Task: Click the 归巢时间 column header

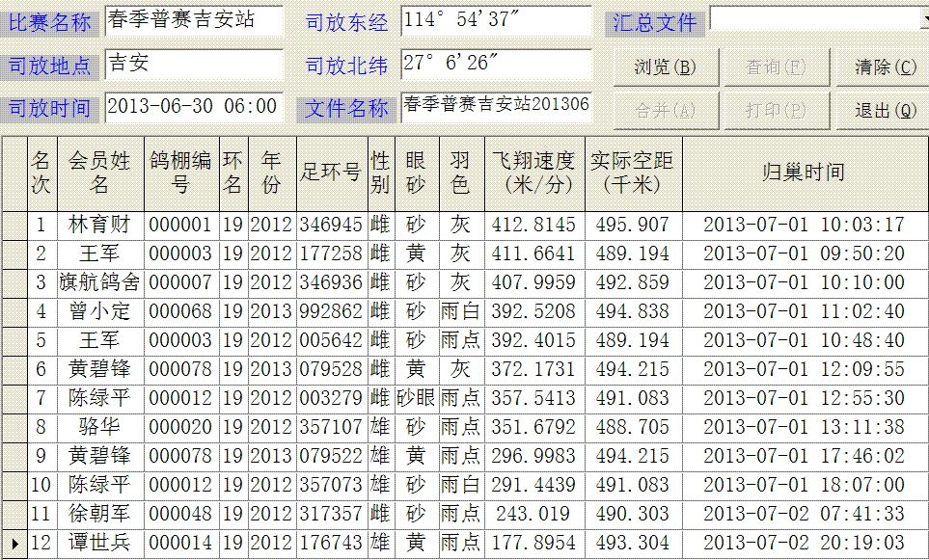Action: (803, 173)
